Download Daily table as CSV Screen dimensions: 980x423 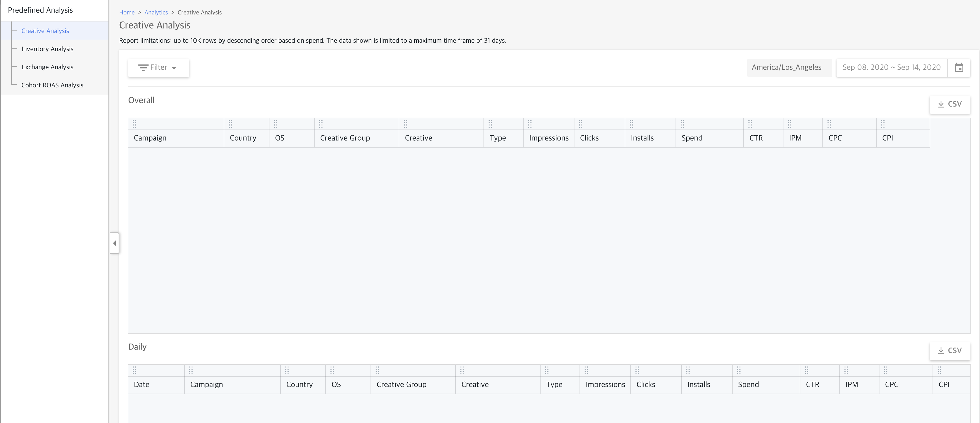coord(949,350)
